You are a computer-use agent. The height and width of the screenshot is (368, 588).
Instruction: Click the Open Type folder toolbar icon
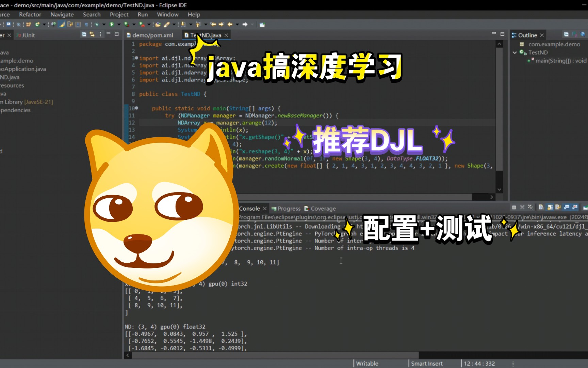point(158,24)
